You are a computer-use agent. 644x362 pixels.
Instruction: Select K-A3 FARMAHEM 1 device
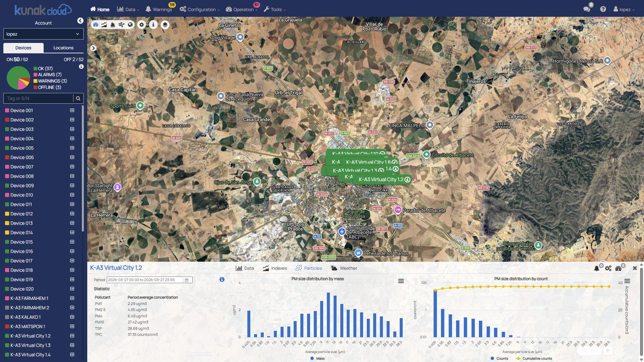29,298
